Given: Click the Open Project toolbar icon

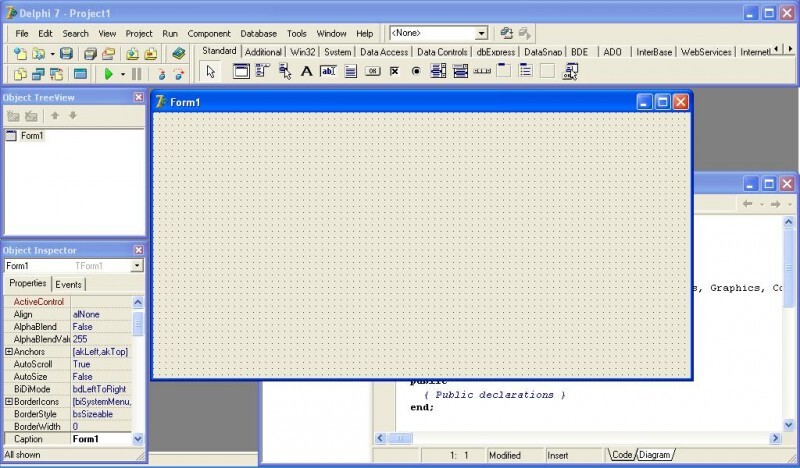Looking at the screenshot, I should point(108,53).
